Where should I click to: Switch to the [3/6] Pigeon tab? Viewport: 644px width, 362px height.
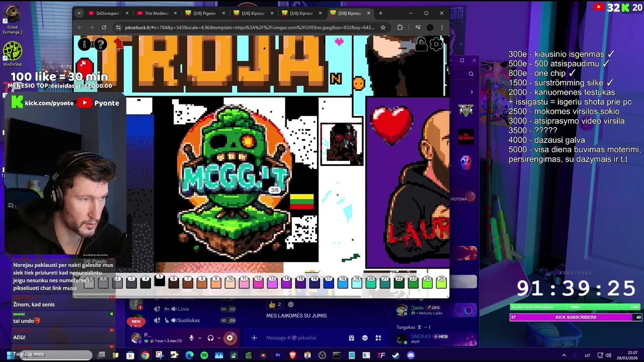(x=204, y=13)
